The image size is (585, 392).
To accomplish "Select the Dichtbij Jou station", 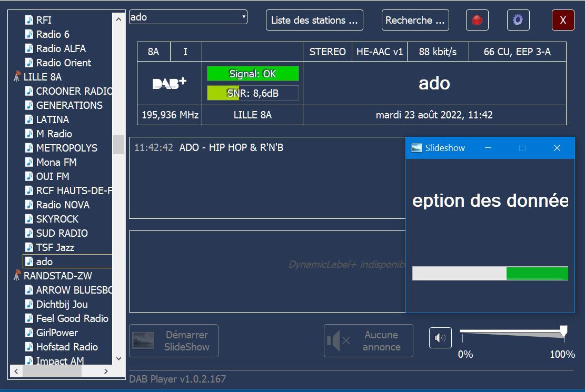I will click(62, 304).
